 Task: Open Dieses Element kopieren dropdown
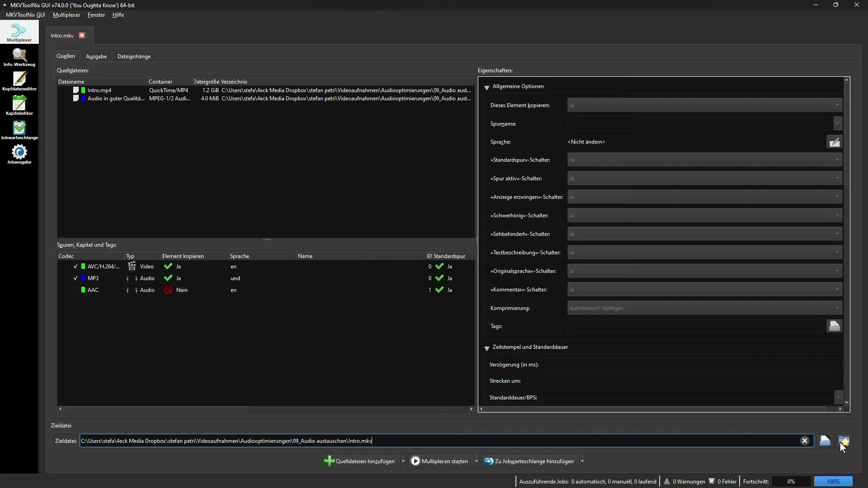[x=704, y=105]
